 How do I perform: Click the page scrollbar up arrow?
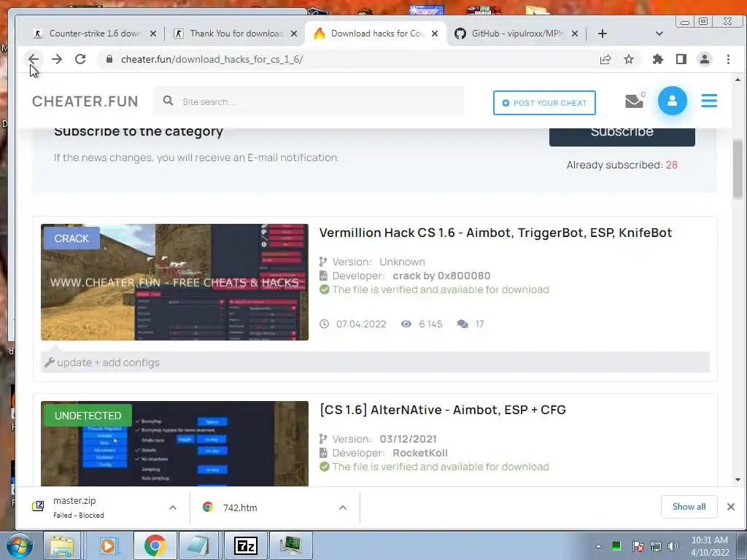tap(738, 79)
